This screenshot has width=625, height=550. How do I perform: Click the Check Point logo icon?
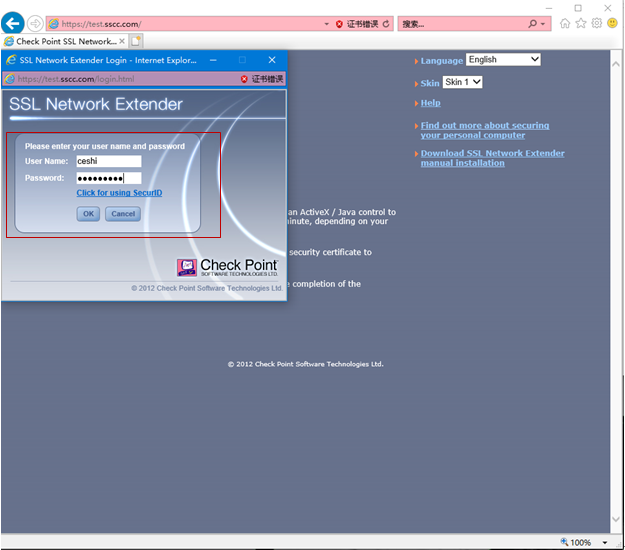187,267
